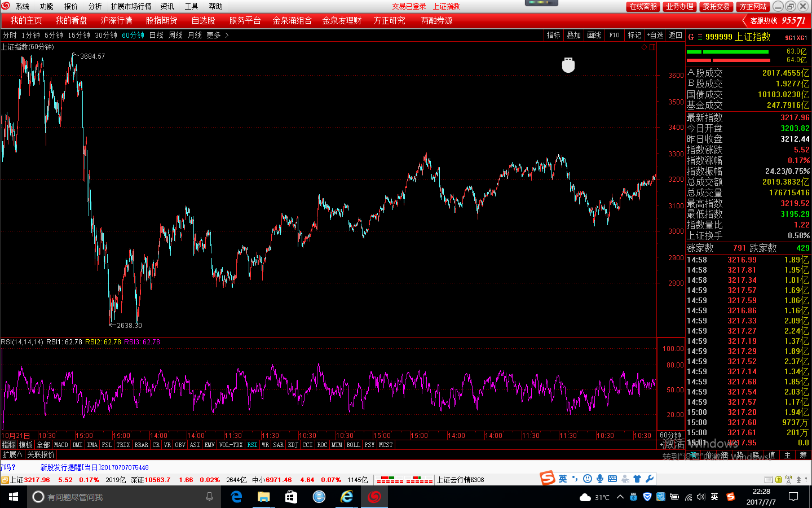Expand 更多 period options

coord(217,35)
